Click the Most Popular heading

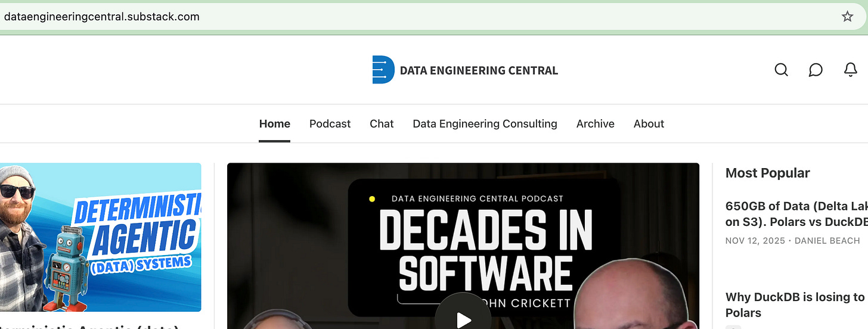click(x=767, y=173)
